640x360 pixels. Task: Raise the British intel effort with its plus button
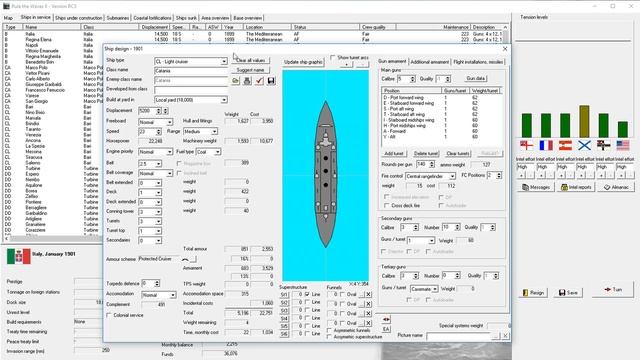point(521,175)
